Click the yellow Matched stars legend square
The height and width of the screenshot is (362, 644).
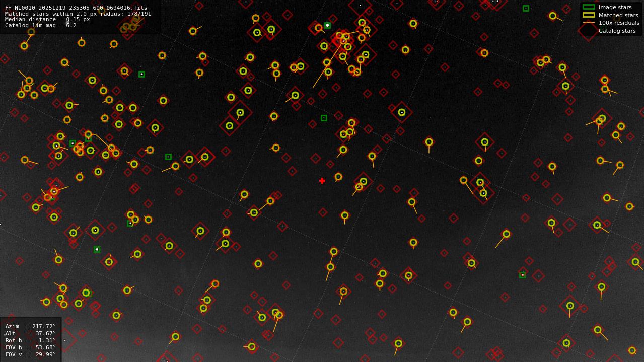pyautogui.click(x=589, y=15)
